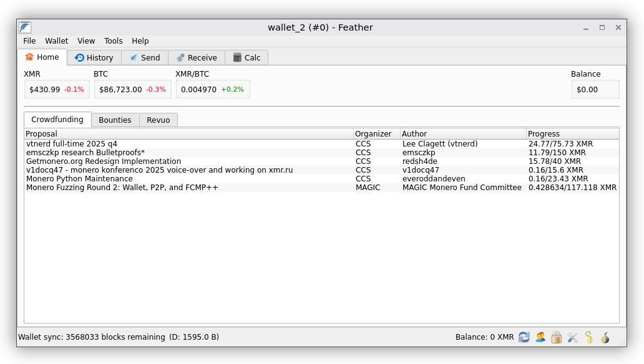644x364 pixels.
Task: Open the Send tab
Action: (x=145, y=58)
